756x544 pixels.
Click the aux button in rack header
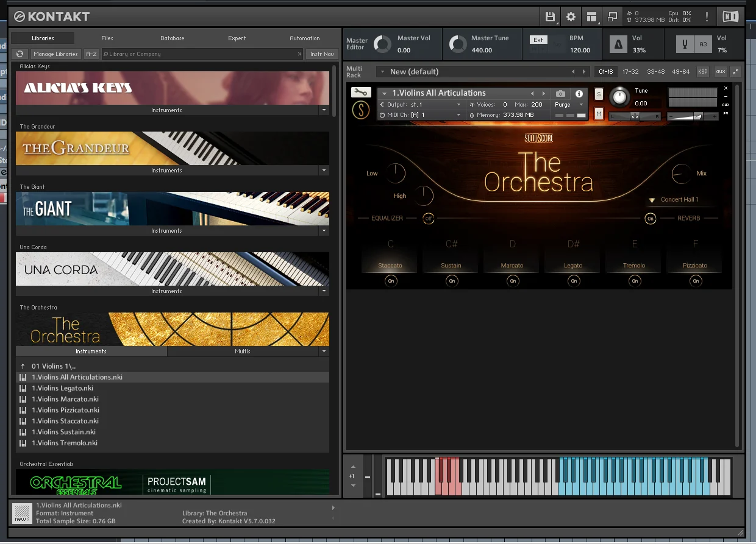click(x=721, y=72)
